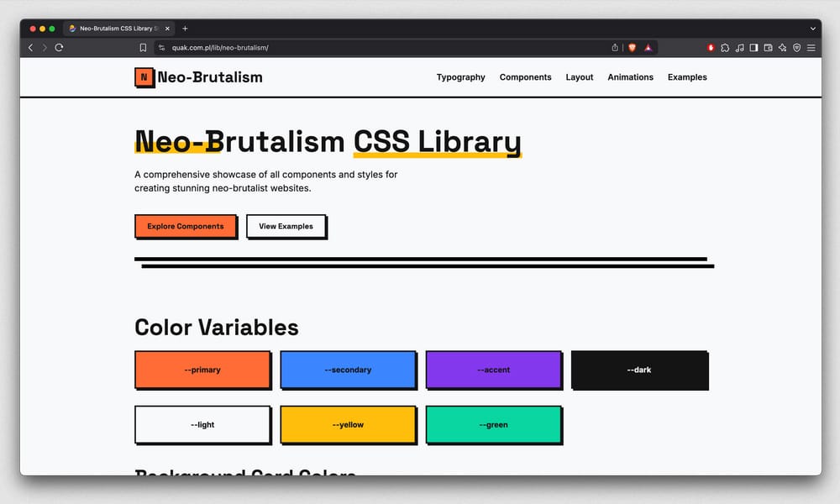Click the orange N logo icon
The height and width of the screenshot is (504, 840).
[144, 77]
